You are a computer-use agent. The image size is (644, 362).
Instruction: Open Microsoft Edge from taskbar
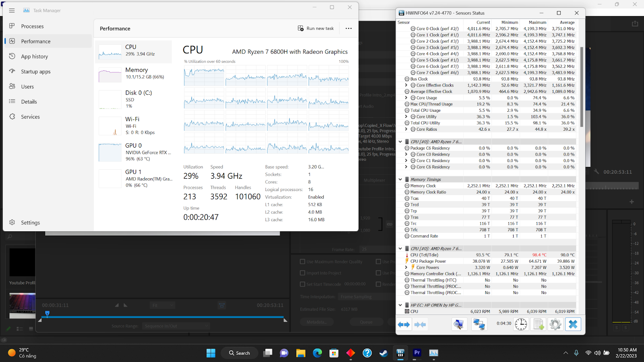(x=318, y=353)
